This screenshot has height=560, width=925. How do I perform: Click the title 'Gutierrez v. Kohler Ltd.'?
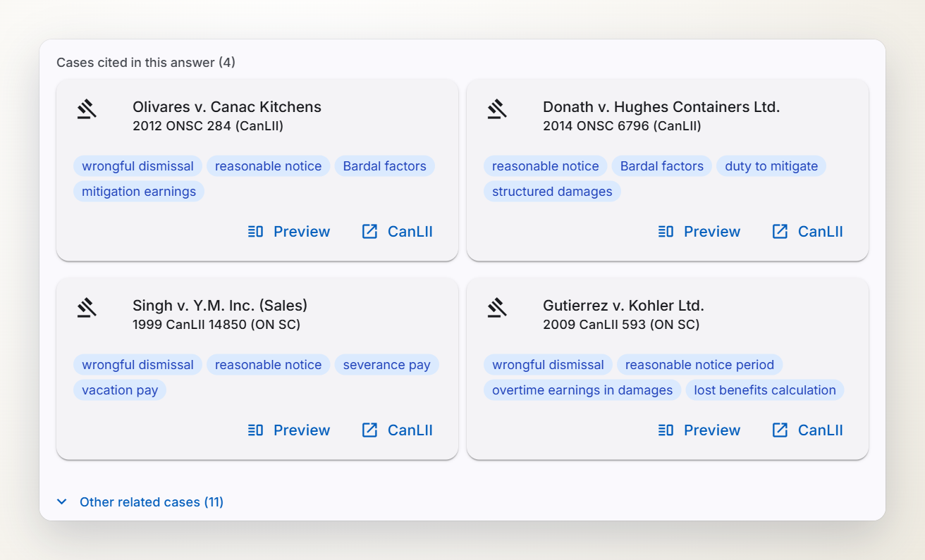(x=623, y=306)
